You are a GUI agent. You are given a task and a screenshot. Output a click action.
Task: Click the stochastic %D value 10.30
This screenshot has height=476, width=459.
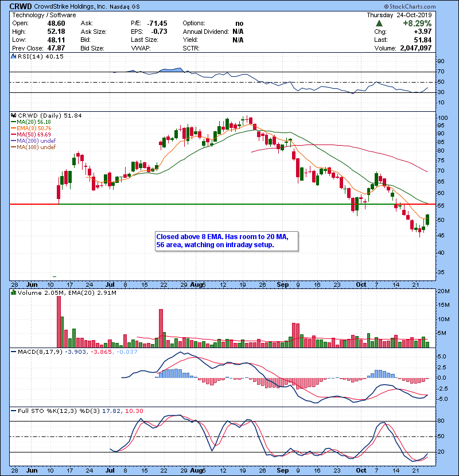tap(134, 411)
